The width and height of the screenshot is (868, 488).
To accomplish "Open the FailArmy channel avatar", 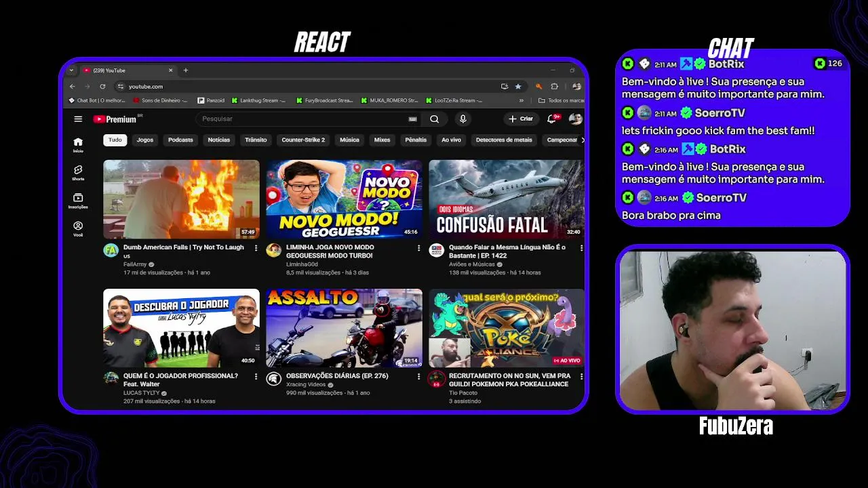I will coord(111,250).
